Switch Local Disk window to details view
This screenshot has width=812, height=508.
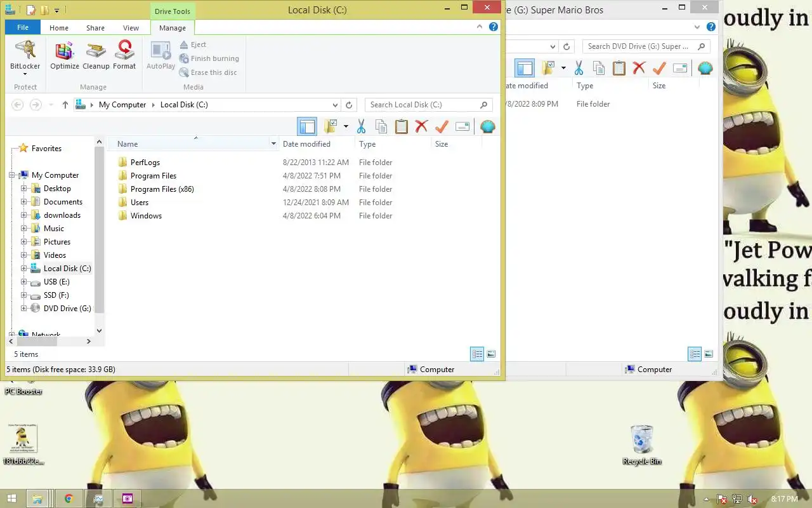[x=477, y=354]
